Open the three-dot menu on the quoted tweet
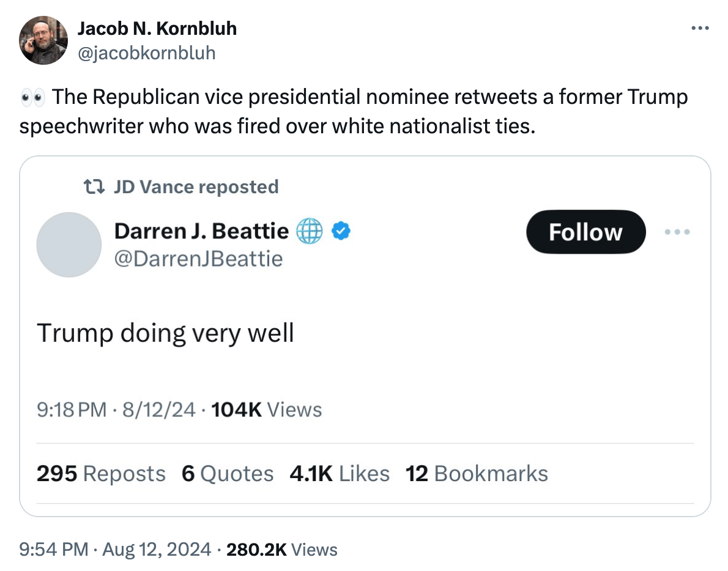Image resolution: width=728 pixels, height=571 pixels. [677, 232]
